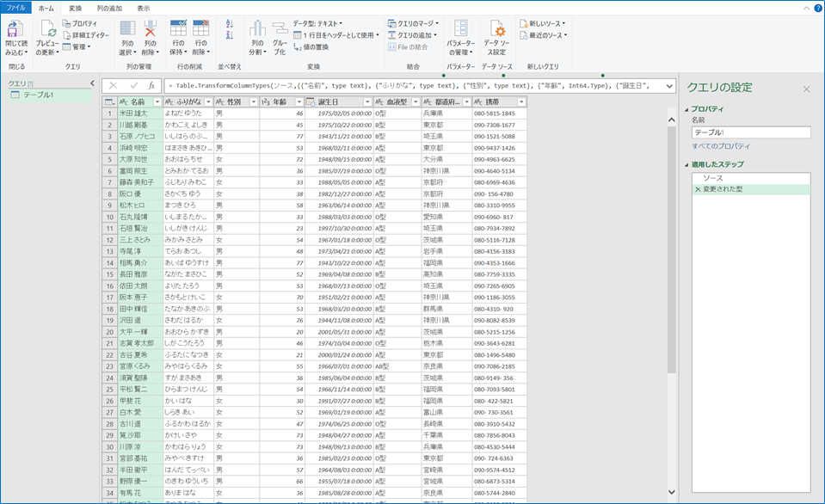Click the data type icon of 名前 column
The image size is (825, 504).
click(124, 102)
